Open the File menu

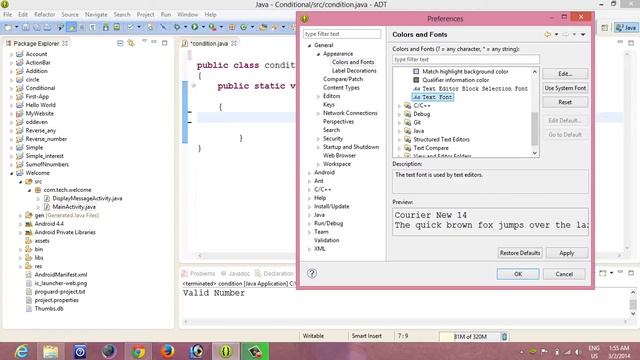point(7,14)
